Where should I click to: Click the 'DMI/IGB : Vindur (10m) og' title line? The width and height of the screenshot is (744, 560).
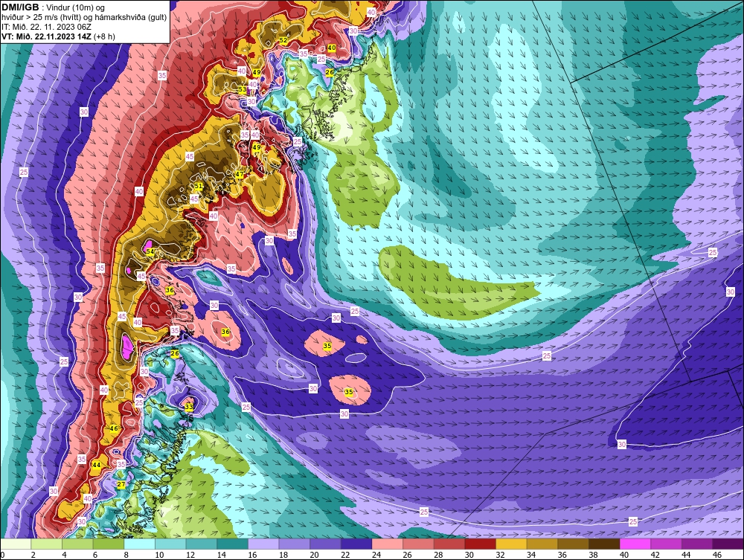[53, 7]
